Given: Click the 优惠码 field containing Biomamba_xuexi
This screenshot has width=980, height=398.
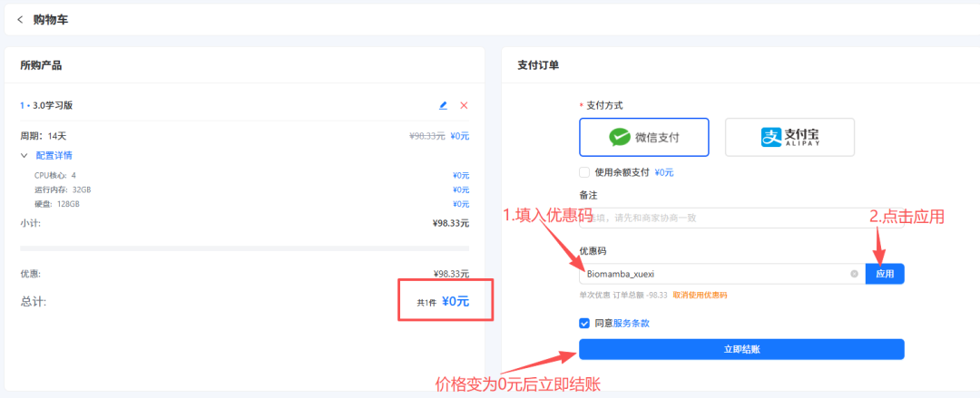Looking at the screenshot, I should point(722,274).
